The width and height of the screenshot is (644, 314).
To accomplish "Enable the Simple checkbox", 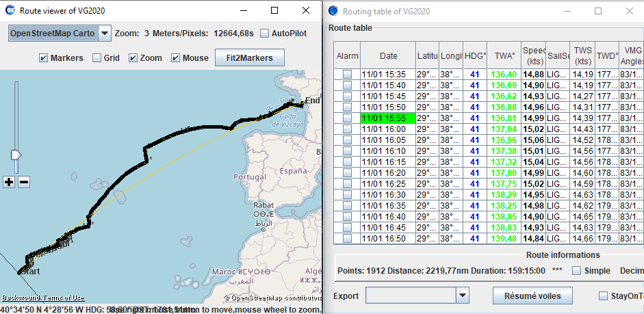I will tap(576, 271).
